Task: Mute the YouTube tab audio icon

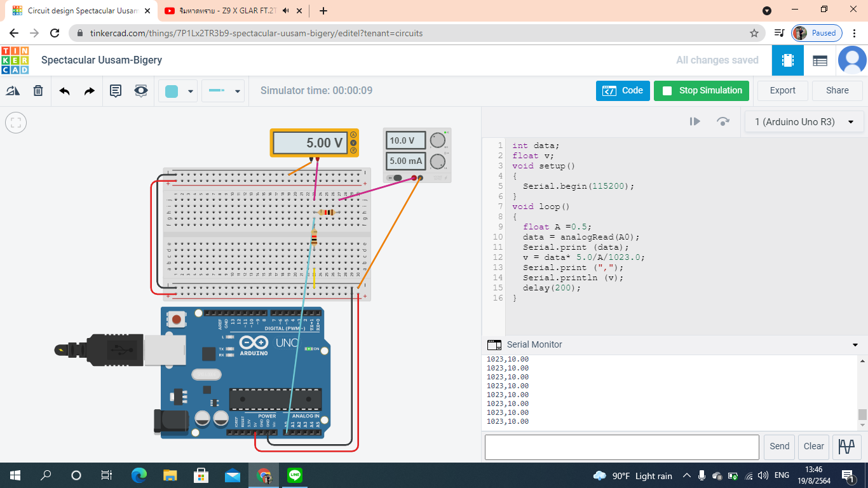Action: [285, 11]
